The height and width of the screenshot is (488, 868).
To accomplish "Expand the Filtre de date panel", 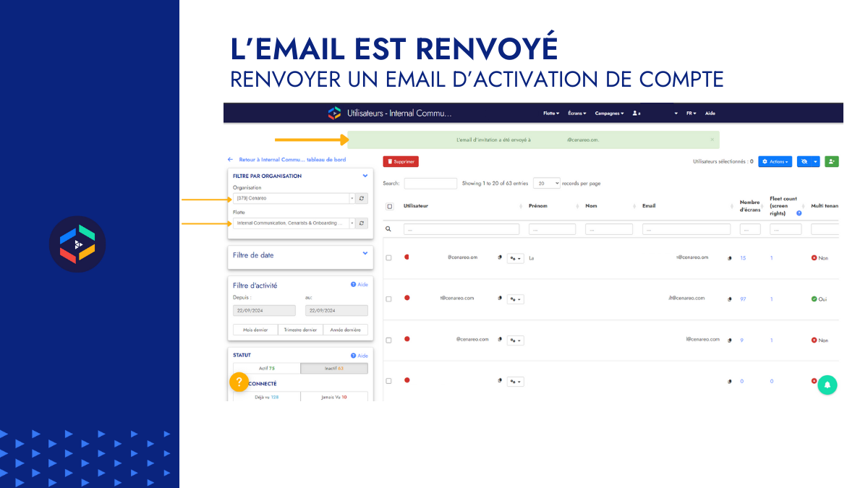I will point(365,254).
